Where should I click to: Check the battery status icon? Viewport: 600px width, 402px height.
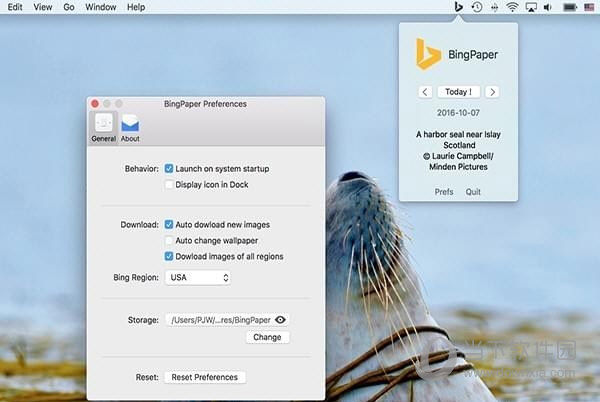570,7
